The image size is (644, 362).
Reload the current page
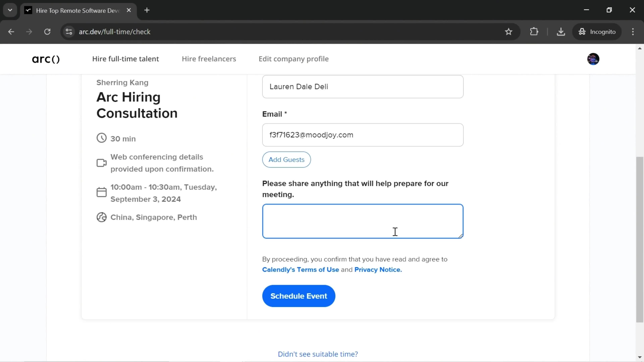pos(47,32)
